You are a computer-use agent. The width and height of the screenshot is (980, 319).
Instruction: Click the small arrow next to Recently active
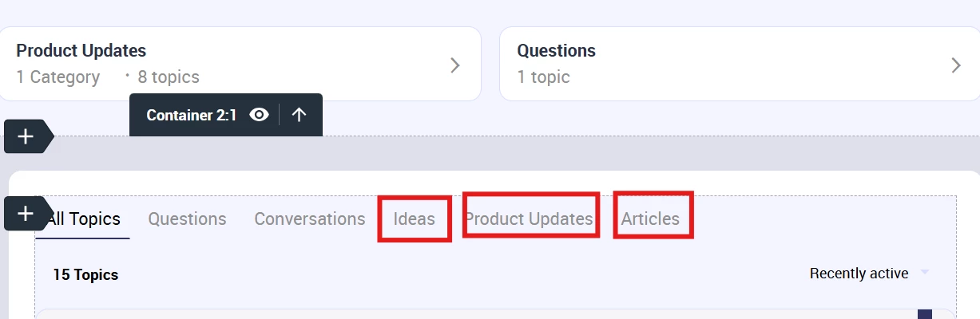point(925,273)
